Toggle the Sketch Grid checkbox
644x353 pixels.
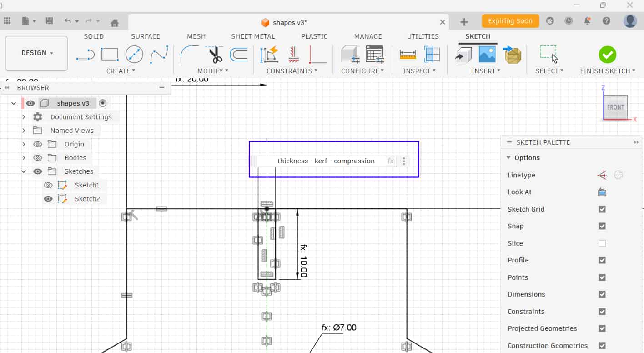(602, 209)
